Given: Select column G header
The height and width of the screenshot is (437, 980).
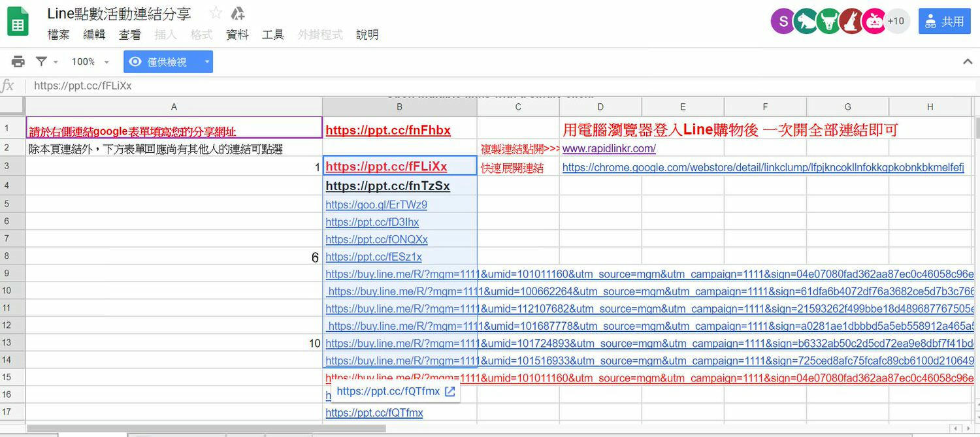Looking at the screenshot, I should click(847, 107).
